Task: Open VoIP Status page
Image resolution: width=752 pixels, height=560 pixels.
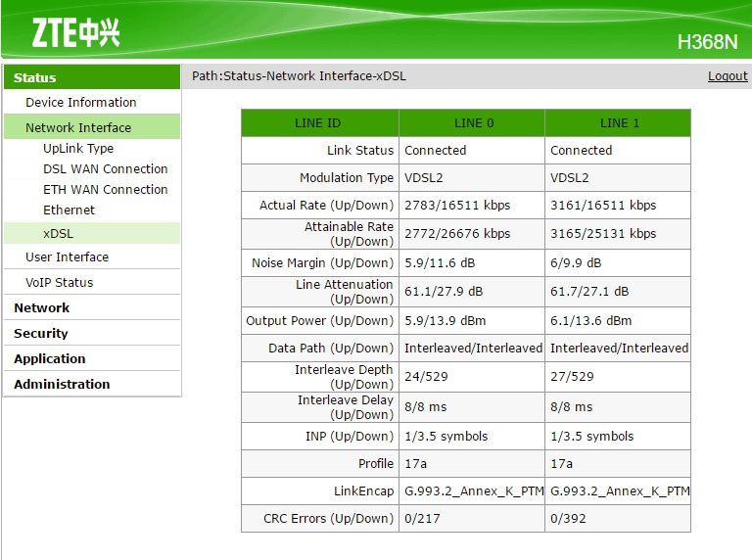Action: point(59,282)
